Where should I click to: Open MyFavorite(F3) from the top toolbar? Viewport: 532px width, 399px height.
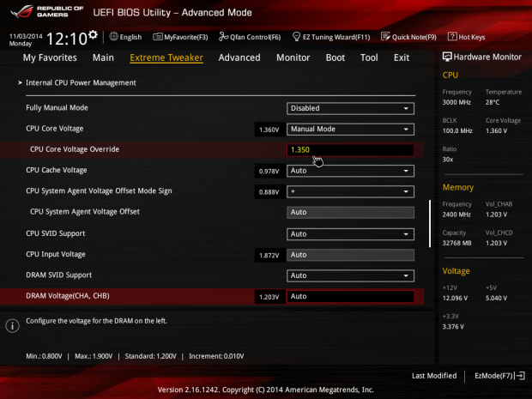180,38
